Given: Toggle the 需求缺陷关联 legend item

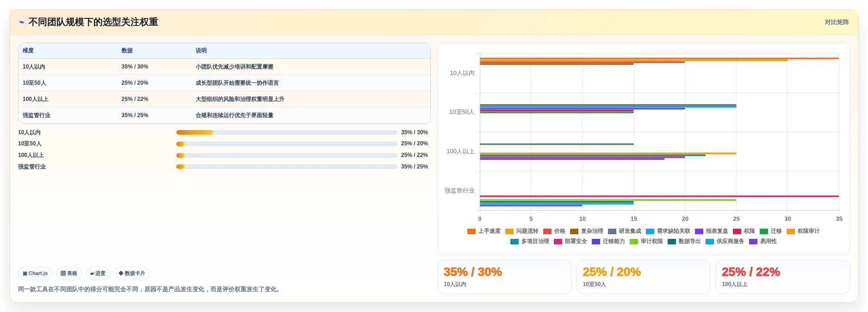Looking at the screenshot, I should click(x=668, y=231).
